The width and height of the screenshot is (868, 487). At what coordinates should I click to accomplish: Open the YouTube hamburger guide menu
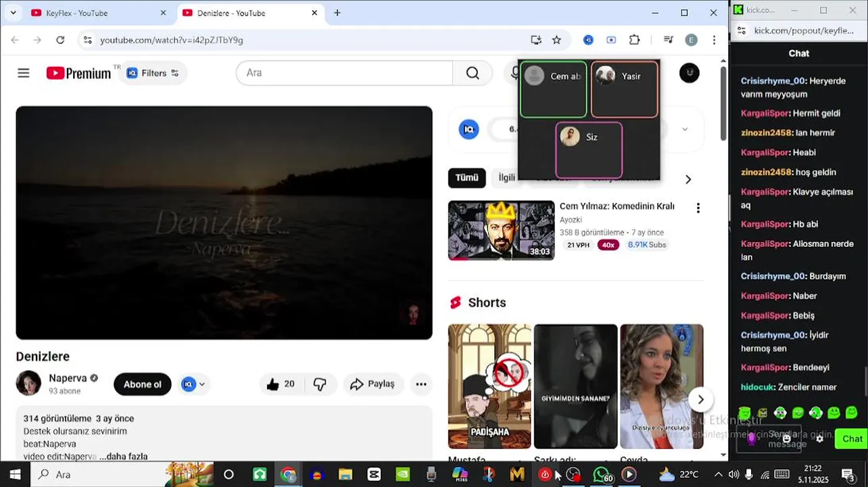pyautogui.click(x=24, y=73)
